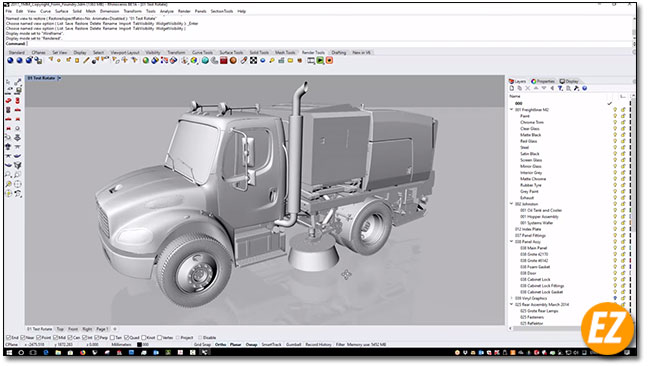Click the blue help icon in Layers panel
Viewport: 650px width, 366px height.
(x=585, y=88)
